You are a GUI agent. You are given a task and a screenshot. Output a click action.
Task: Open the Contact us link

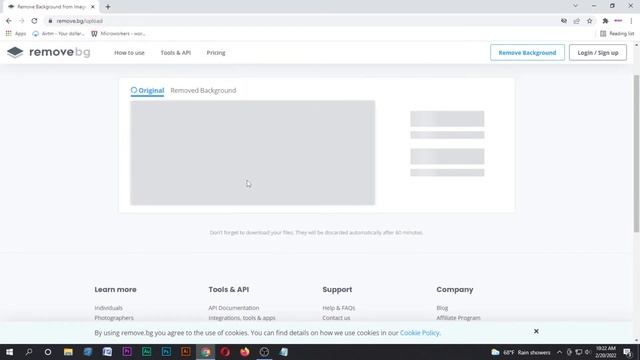click(336, 318)
